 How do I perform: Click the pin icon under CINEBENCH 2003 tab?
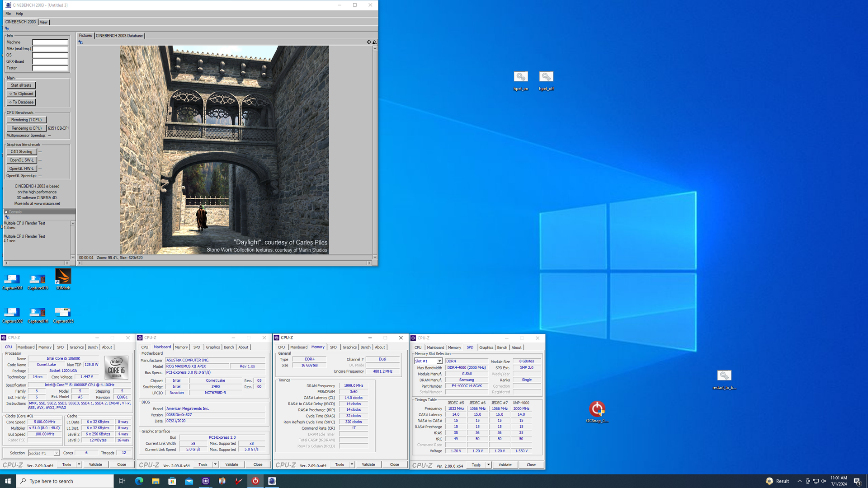[x=7, y=28]
